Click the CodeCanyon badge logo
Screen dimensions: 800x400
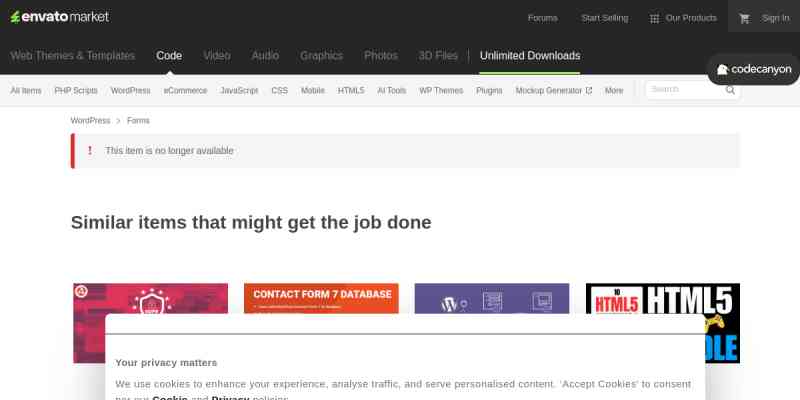tap(755, 69)
